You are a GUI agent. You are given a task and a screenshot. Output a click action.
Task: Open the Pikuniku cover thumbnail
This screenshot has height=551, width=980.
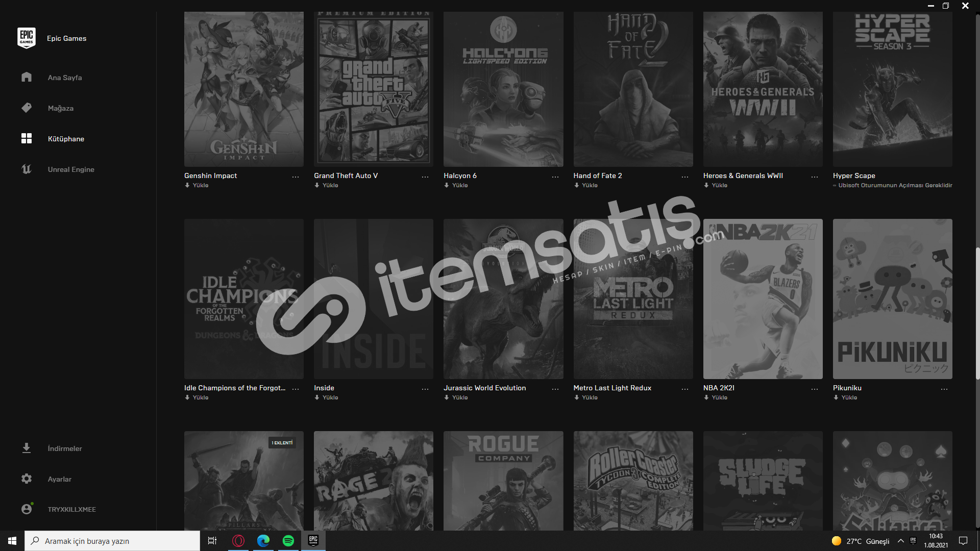click(x=893, y=299)
